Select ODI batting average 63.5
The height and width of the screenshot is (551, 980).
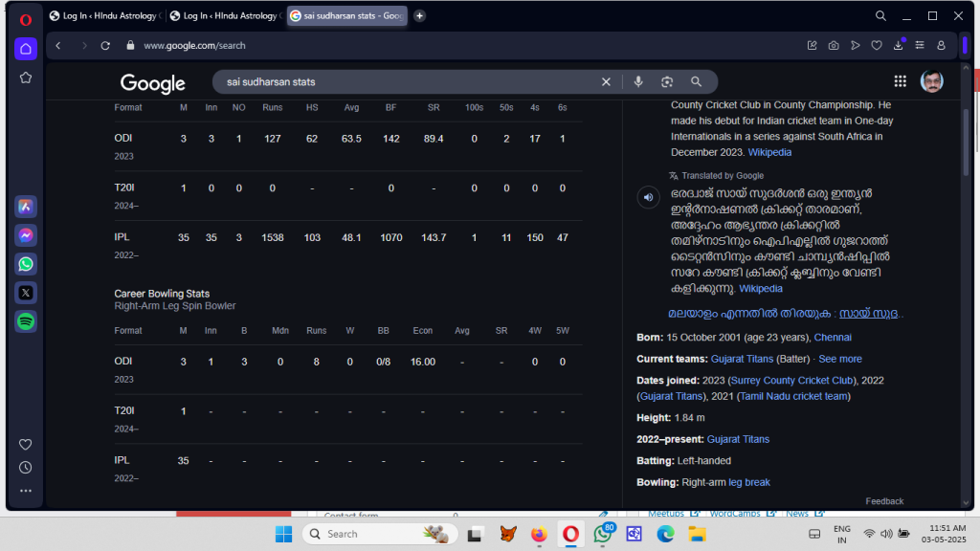click(x=351, y=139)
